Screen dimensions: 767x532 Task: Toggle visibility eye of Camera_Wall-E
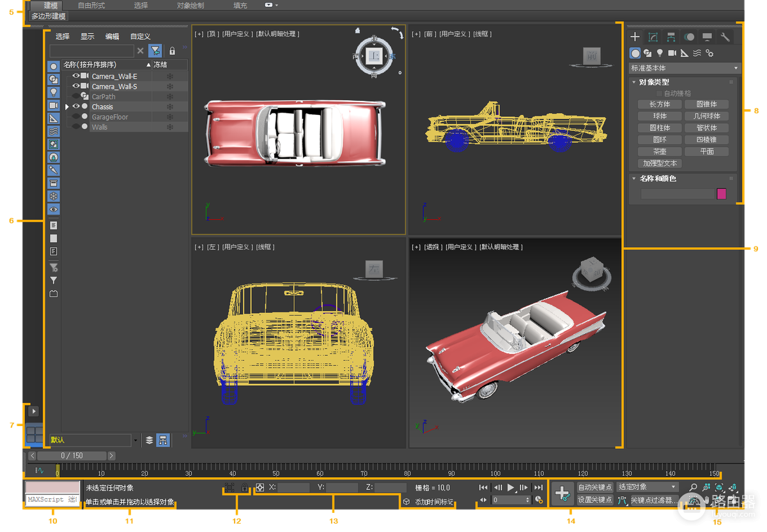[76, 76]
